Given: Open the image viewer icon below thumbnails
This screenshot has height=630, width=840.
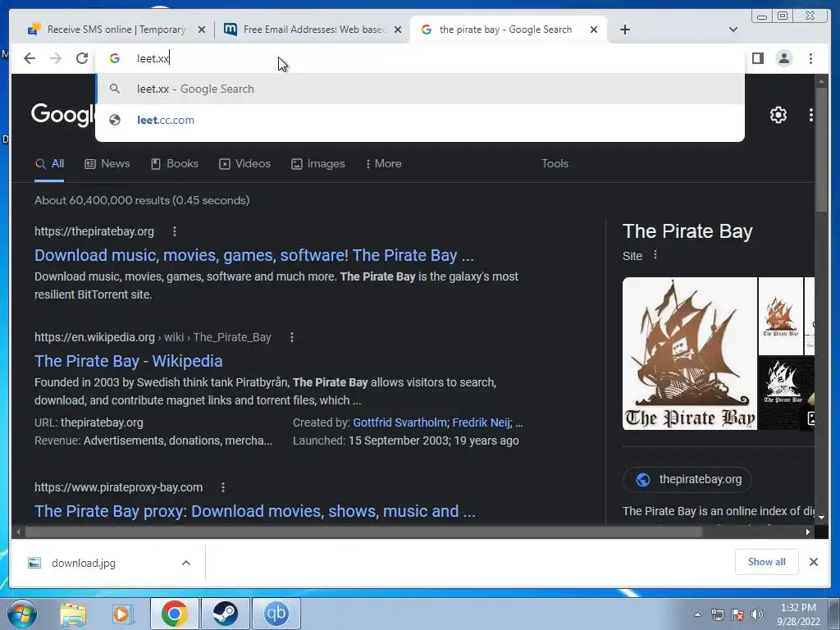Looking at the screenshot, I should 810,418.
